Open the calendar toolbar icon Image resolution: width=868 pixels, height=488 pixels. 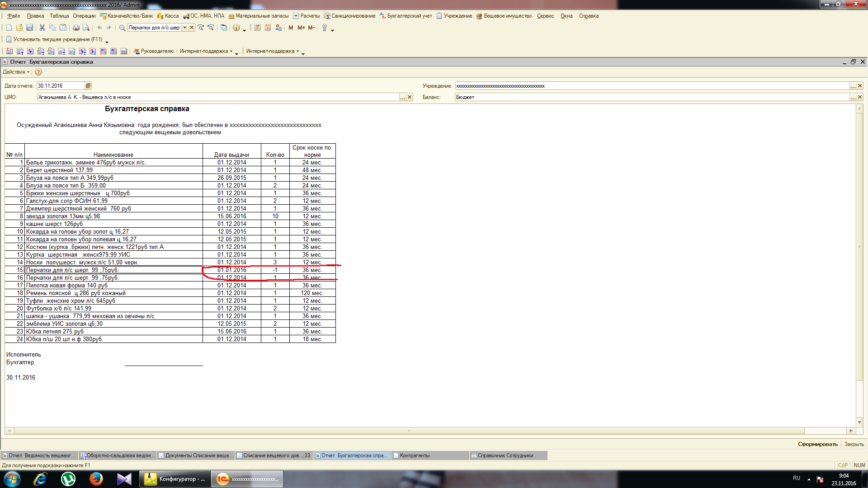pos(268,28)
